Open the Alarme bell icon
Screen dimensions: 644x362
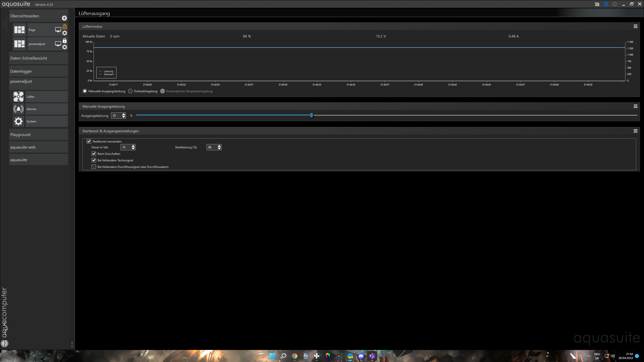pos(18,109)
